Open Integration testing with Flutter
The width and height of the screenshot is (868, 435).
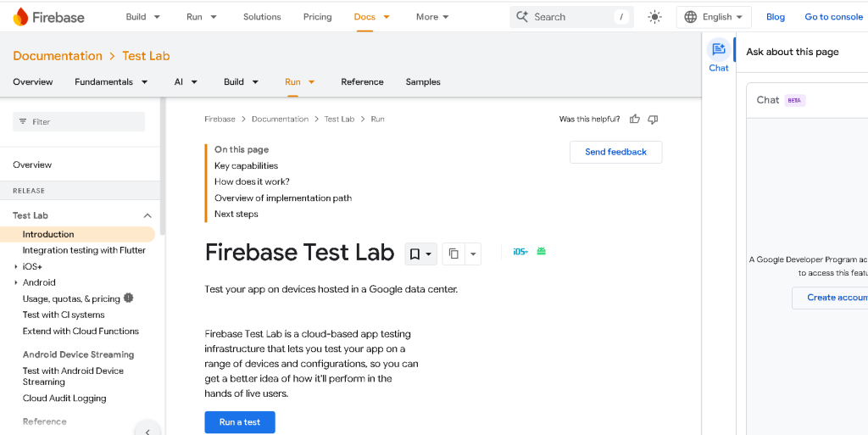(84, 251)
